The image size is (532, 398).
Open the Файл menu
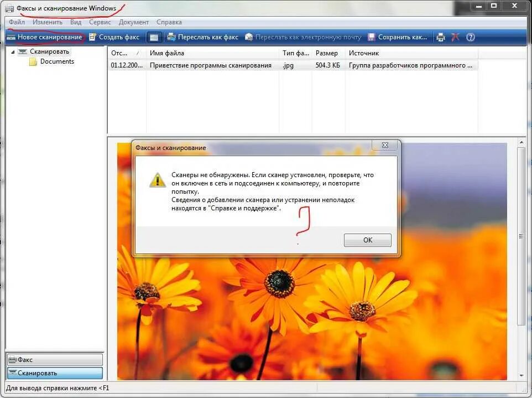(17, 22)
